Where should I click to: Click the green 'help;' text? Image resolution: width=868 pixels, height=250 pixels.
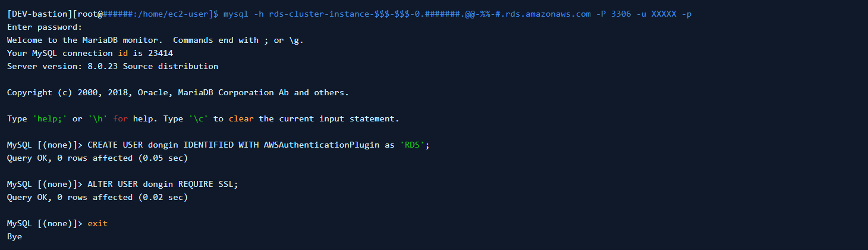pos(49,118)
